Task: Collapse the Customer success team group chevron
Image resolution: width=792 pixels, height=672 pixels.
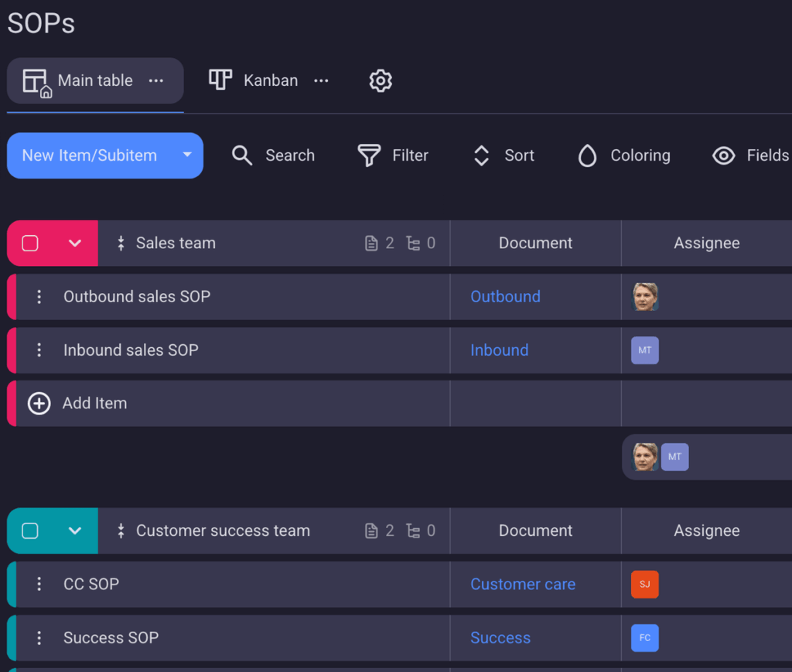Action: point(73,531)
